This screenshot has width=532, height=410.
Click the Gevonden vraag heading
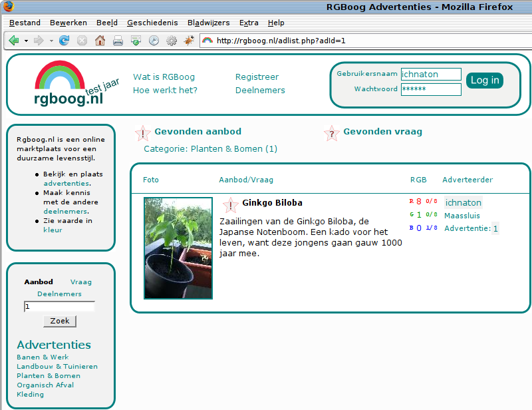[383, 132]
